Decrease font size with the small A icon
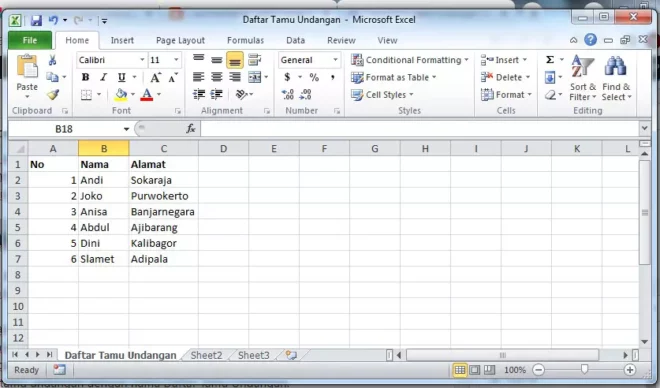The height and width of the screenshot is (388, 660). pyautogui.click(x=173, y=77)
